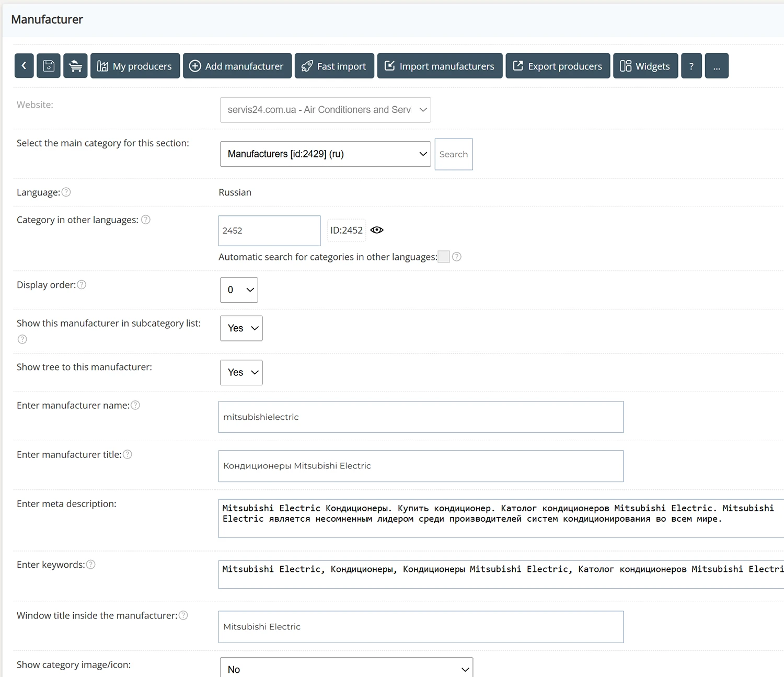Open the Website dropdown
The image size is (784, 677).
tap(325, 110)
